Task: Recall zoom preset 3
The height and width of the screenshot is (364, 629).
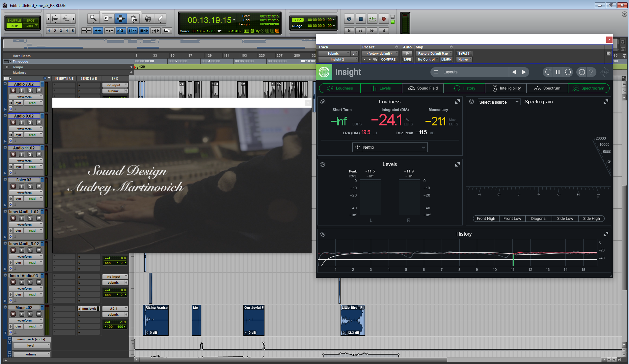Action: (x=61, y=31)
